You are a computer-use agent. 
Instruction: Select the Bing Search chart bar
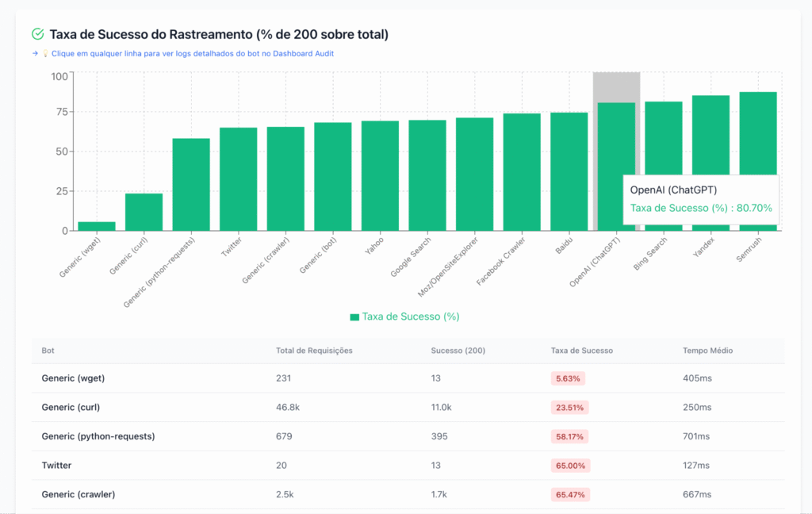point(664,138)
